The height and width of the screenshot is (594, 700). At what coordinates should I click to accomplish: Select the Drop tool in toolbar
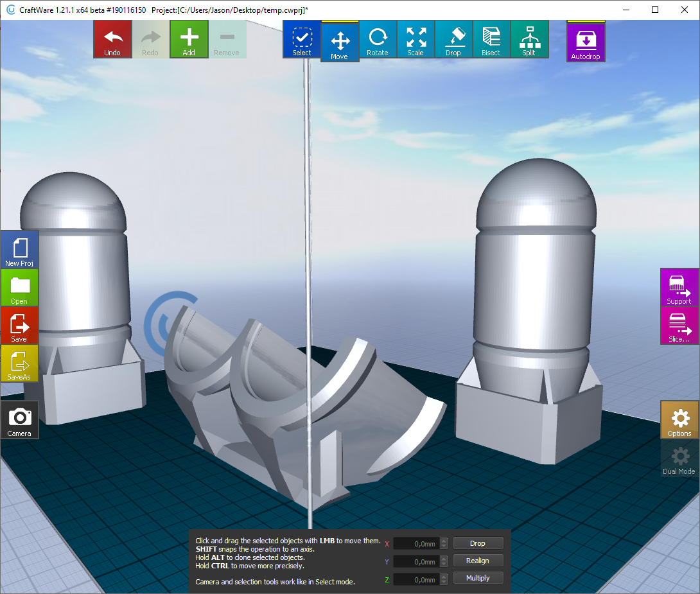click(453, 39)
